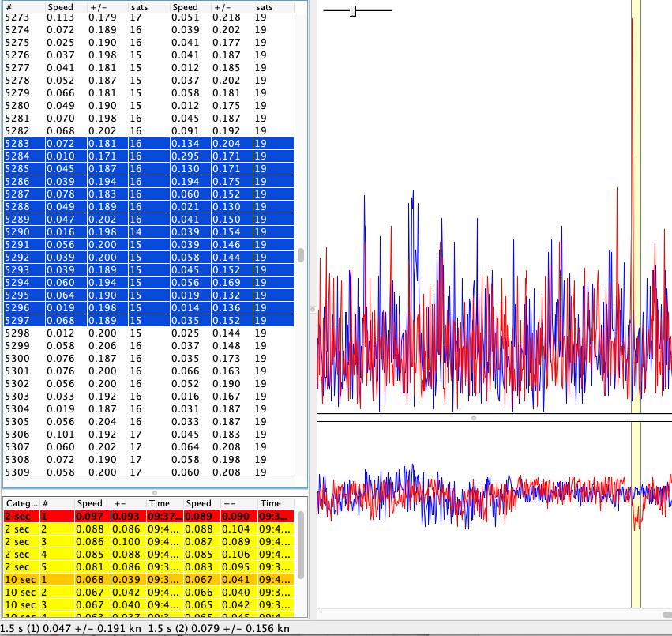
Task: Click the first Time header in results table
Action: (160, 503)
